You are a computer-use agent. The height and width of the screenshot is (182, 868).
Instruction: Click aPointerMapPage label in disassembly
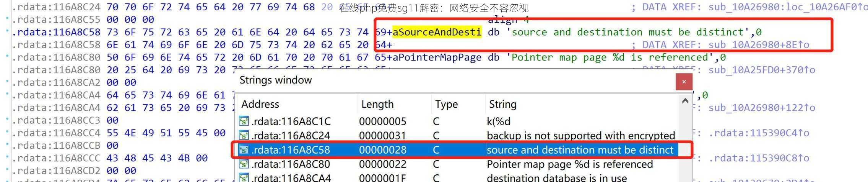pos(437,57)
